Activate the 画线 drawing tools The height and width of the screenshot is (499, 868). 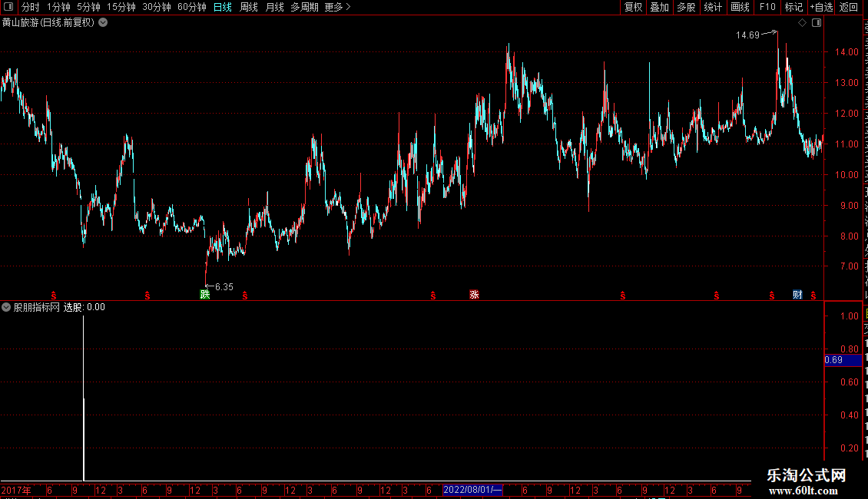(740, 7)
